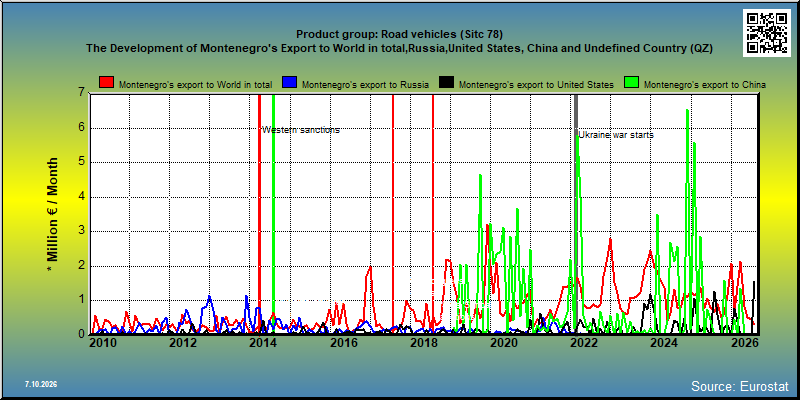Click the y-axis value 2
Viewport: 800px width, 400px height.
click(x=82, y=266)
